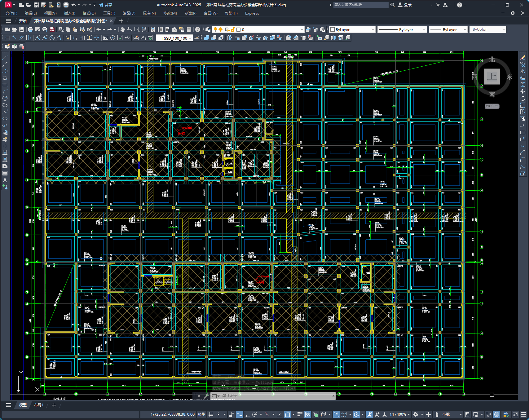Click the Workspace Switching gear icon
This screenshot has height=420, width=529.
[x=416, y=414]
